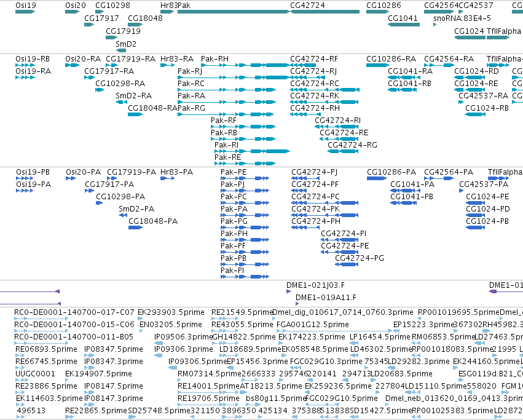This screenshot has height=420, width=523.
Task: Select the Pak-RC transcript label
Action: tap(191, 84)
